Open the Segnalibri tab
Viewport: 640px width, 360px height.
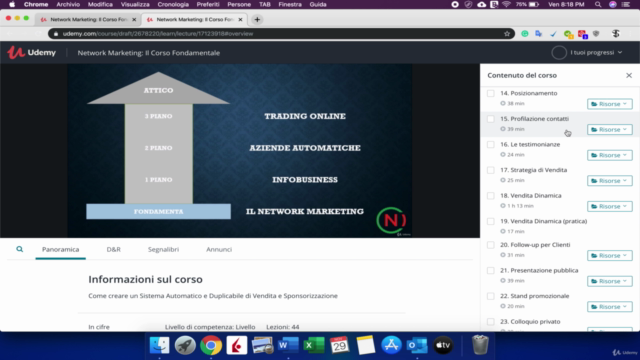(163, 249)
